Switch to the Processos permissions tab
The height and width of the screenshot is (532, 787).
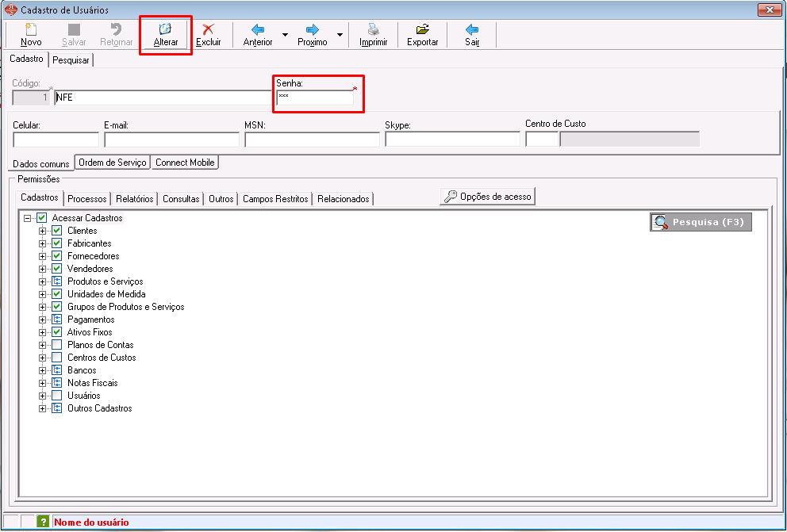(x=86, y=199)
